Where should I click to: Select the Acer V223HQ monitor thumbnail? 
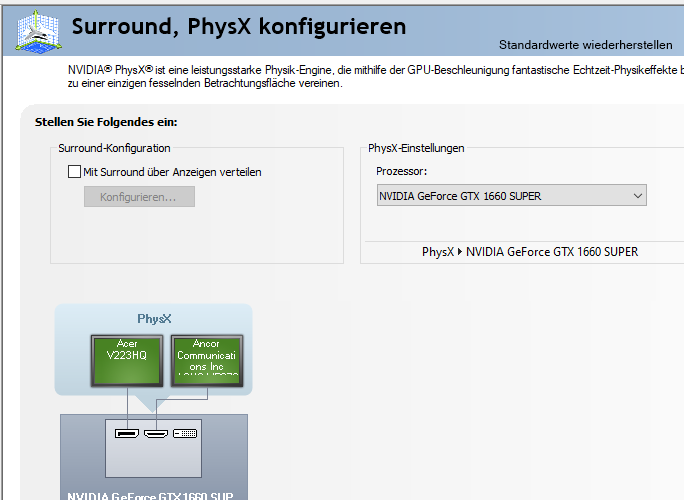click(x=127, y=360)
